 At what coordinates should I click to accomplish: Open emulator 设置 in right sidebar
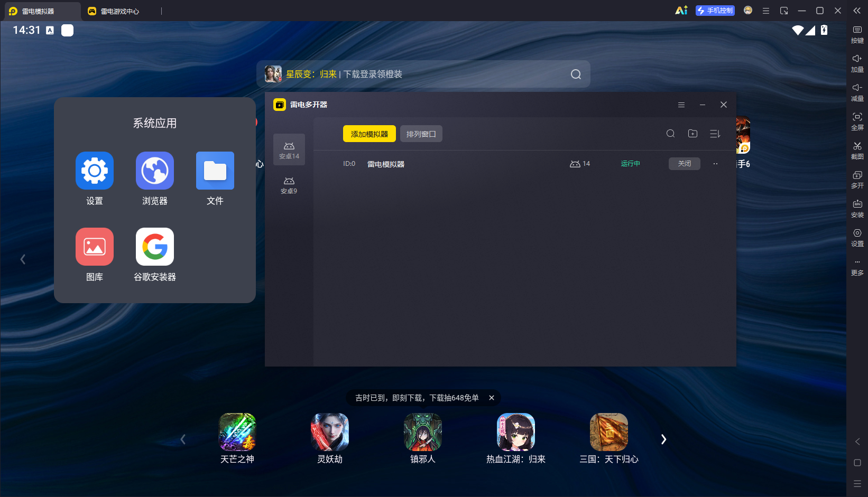click(x=857, y=238)
